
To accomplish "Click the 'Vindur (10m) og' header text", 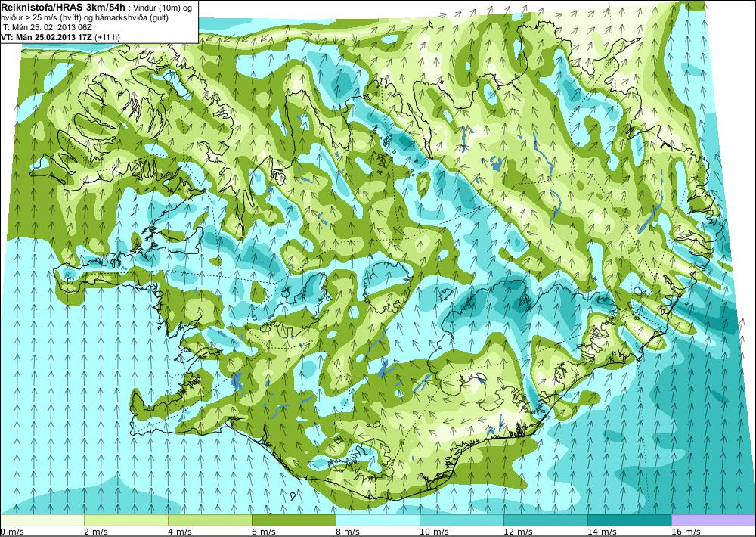I will point(163,8).
